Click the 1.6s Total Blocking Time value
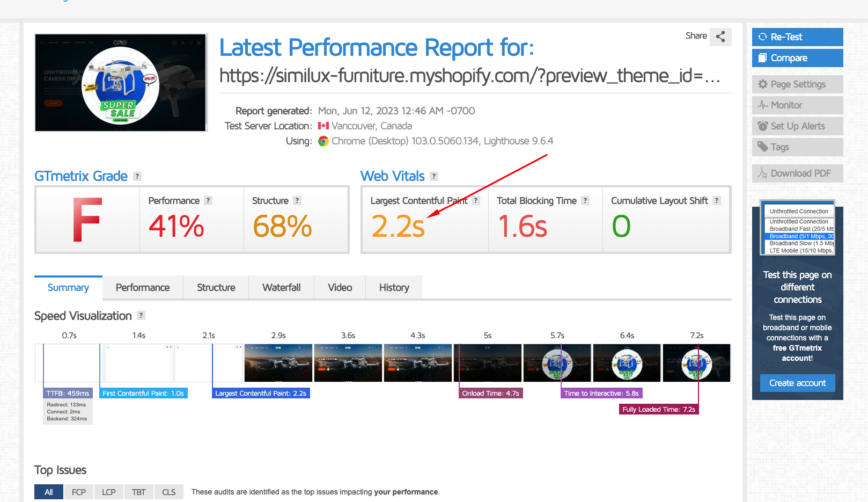868x502 pixels. 523,226
